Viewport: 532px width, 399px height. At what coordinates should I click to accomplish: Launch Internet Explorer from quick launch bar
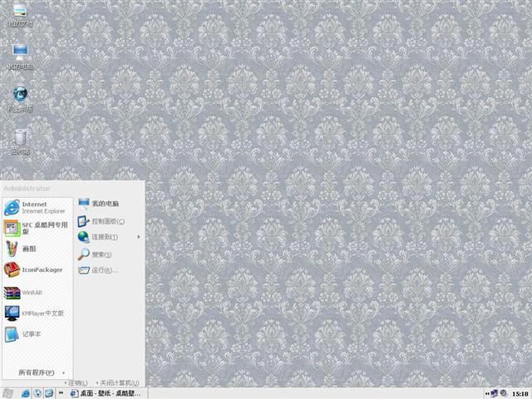tap(26, 393)
